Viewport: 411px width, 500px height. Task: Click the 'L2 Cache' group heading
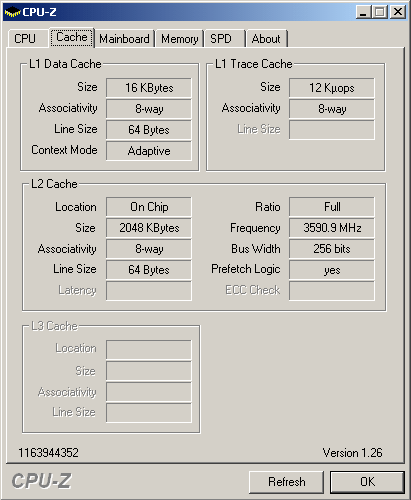tap(54, 184)
